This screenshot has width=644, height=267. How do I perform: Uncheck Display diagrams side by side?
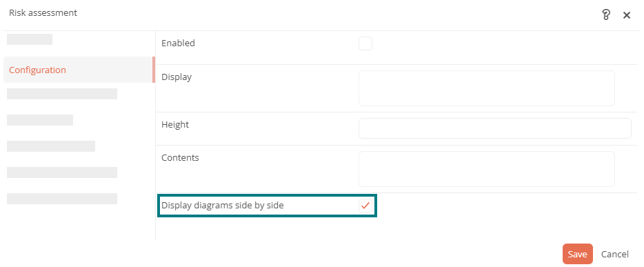(365, 206)
